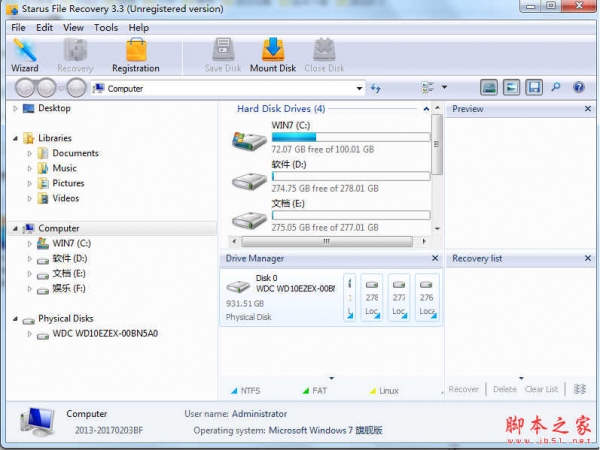Open the Help menu

139,28
